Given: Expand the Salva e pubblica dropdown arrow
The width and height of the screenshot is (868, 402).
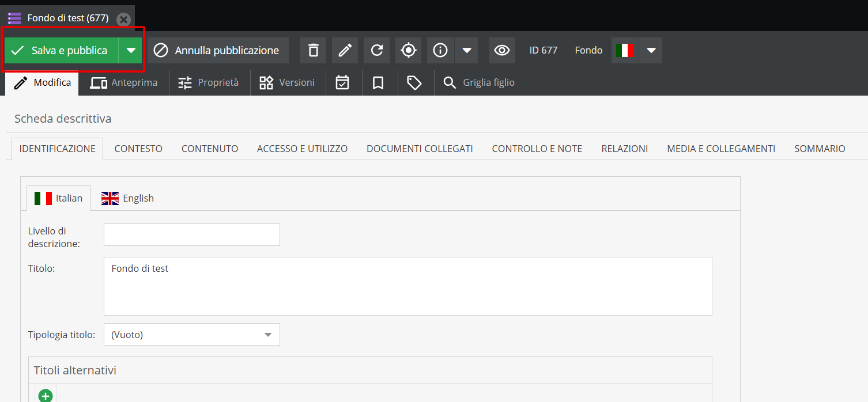Looking at the screenshot, I should coord(131,51).
